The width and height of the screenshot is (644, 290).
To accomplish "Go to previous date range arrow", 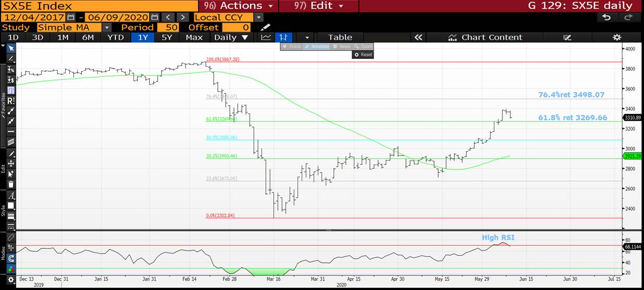I will coord(167,17).
